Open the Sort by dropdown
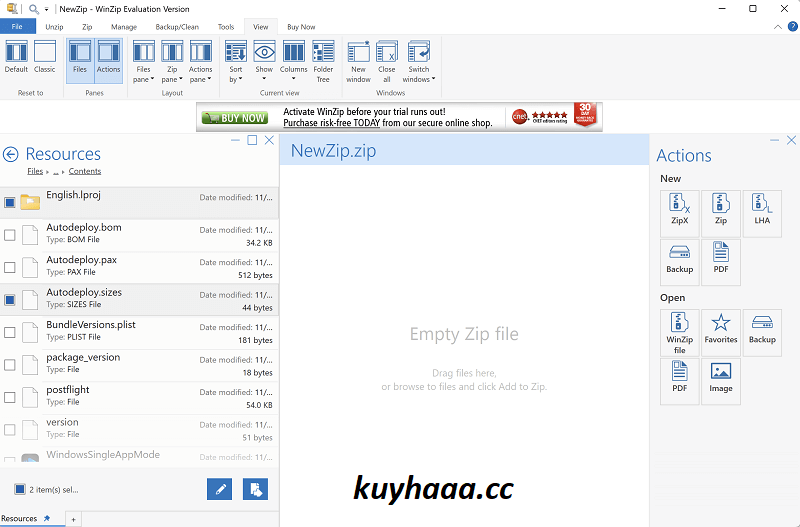800x527 pixels. click(x=236, y=62)
